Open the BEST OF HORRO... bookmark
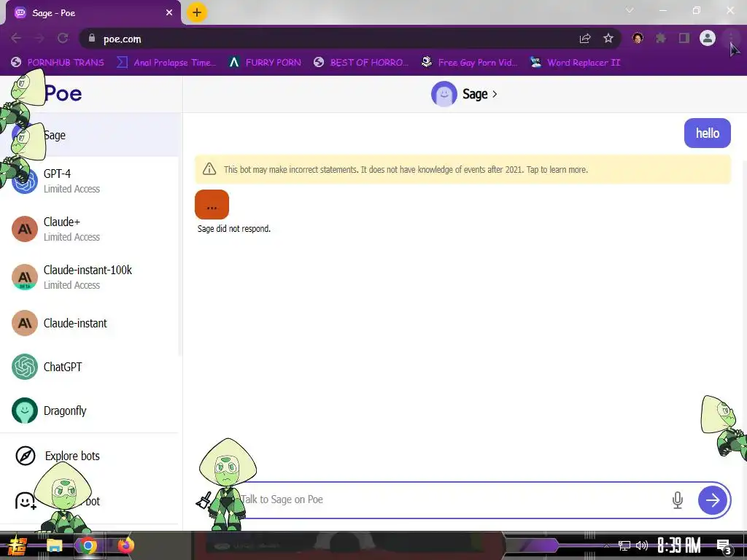The height and width of the screenshot is (560, 747). (361, 63)
